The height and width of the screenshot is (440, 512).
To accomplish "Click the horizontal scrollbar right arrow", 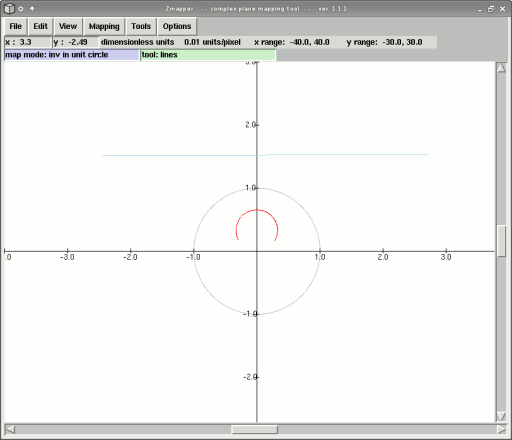I will (x=501, y=430).
